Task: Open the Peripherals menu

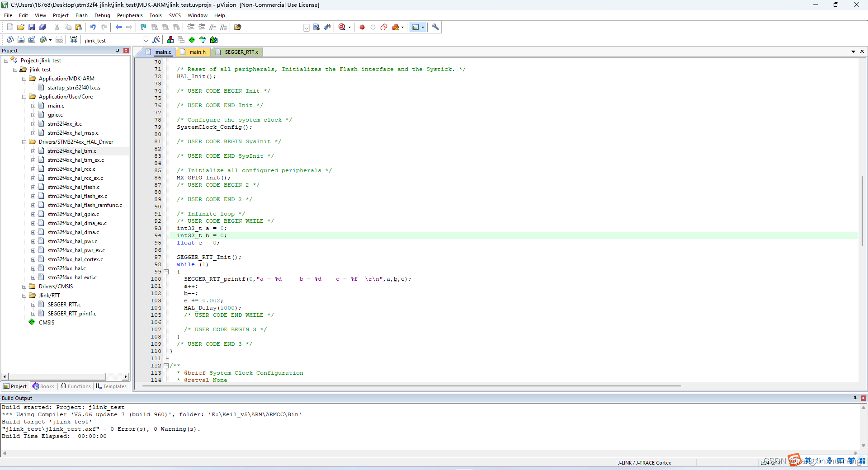Action: [130, 15]
